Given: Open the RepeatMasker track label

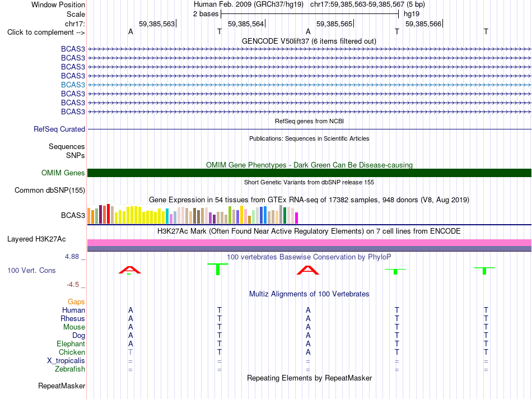Looking at the screenshot, I should 62,386.
